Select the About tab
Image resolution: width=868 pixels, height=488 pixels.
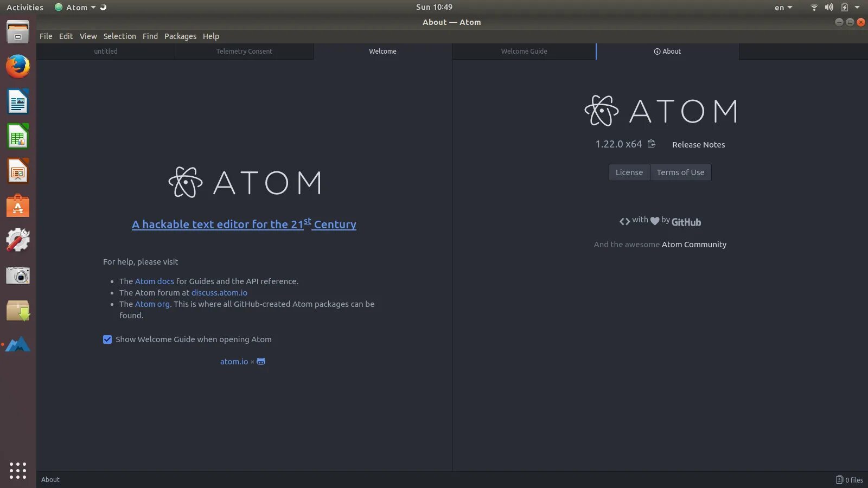(667, 52)
